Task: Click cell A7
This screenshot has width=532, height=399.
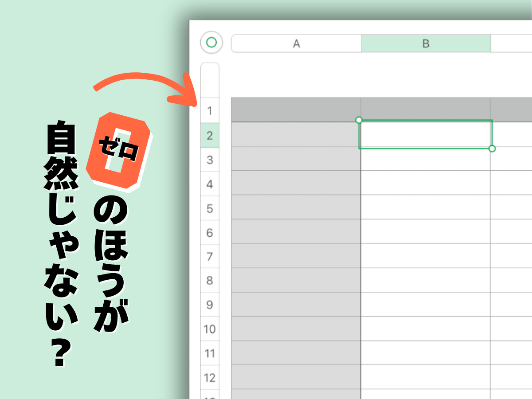Action: [296, 256]
